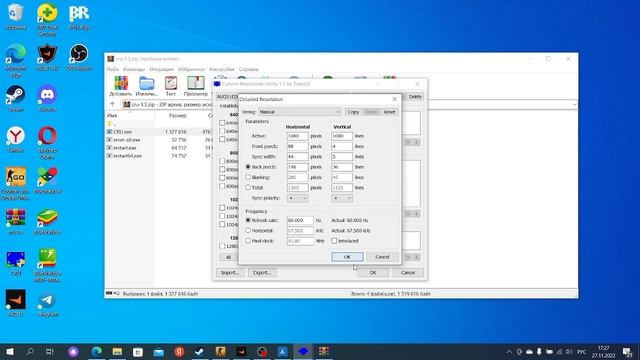
Task: Open the 360 Total Security desktop icon
Action: pos(47,20)
